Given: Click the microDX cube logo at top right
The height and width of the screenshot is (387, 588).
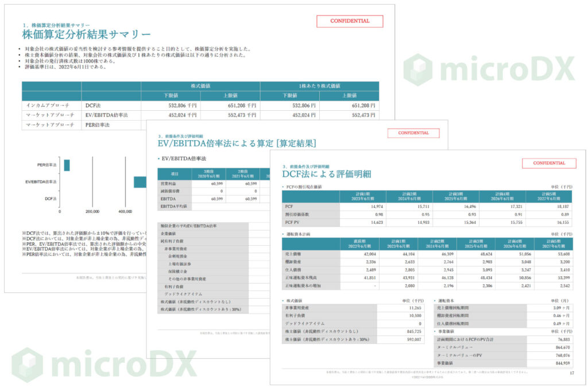Looking at the screenshot, I should coord(418,70).
